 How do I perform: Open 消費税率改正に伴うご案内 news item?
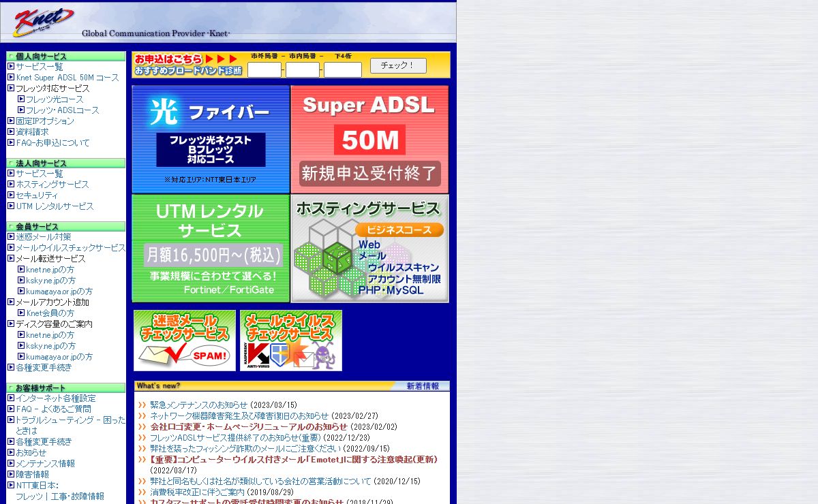198,492
